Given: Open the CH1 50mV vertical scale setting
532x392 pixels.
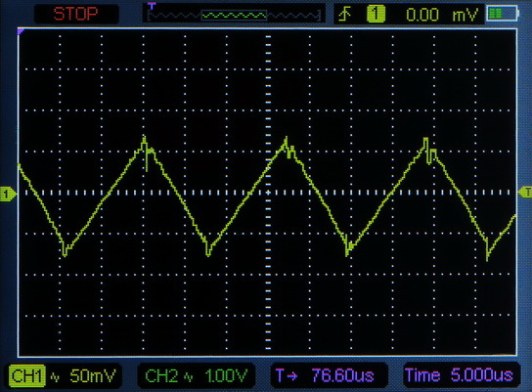Looking at the screenshot, I should tap(93, 375).
